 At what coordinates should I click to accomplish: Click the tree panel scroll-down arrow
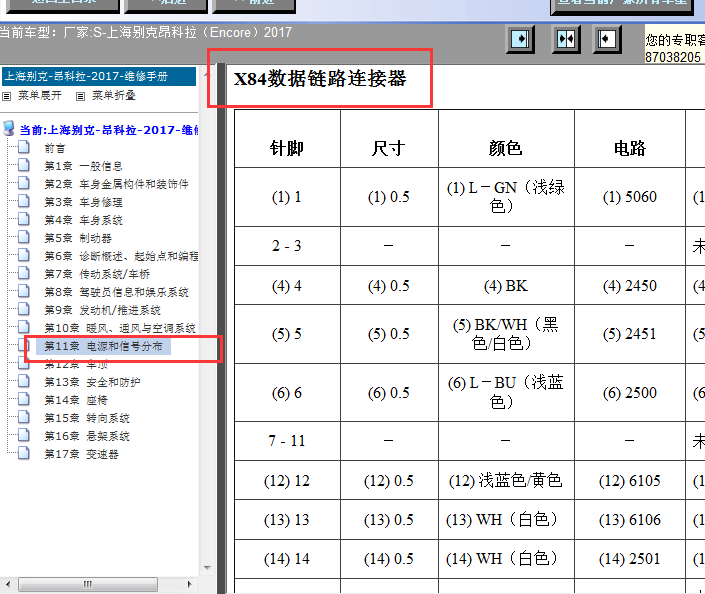click(207, 567)
